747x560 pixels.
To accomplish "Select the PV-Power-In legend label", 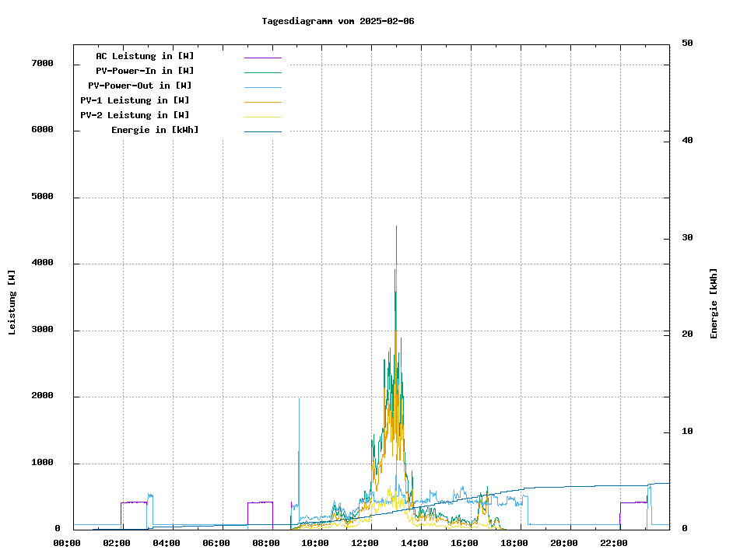I will tap(145, 71).
